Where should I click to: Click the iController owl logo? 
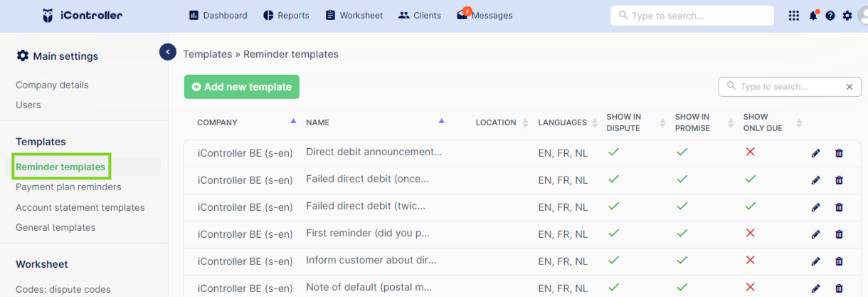pos(48,15)
